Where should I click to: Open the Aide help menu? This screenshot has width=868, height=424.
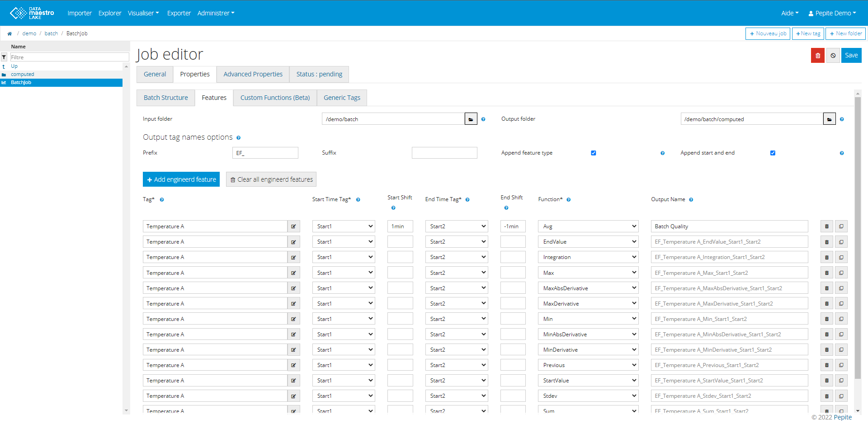pyautogui.click(x=790, y=13)
